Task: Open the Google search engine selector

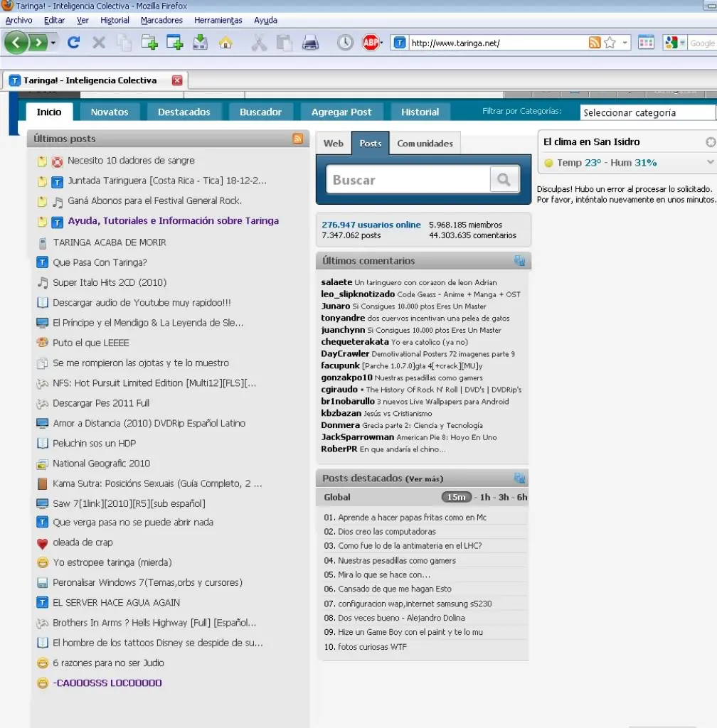Action: tap(674, 43)
